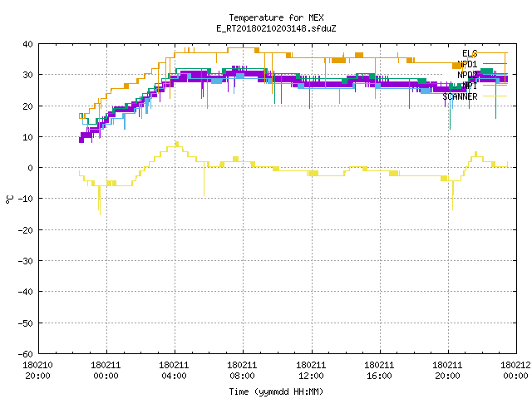
Task: Click the 180211 08:00 x-axis tick label
Action: 242,371
